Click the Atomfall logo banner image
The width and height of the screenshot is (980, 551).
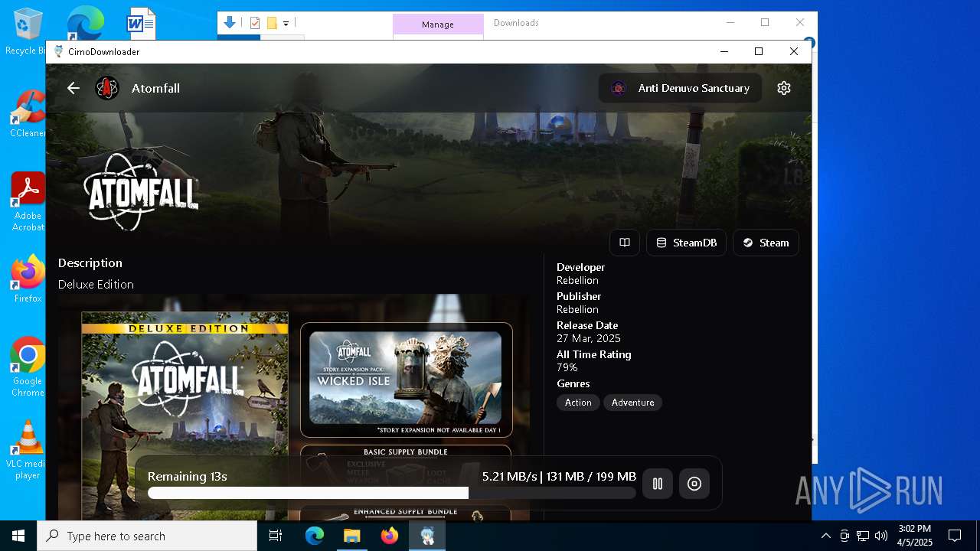point(141,191)
